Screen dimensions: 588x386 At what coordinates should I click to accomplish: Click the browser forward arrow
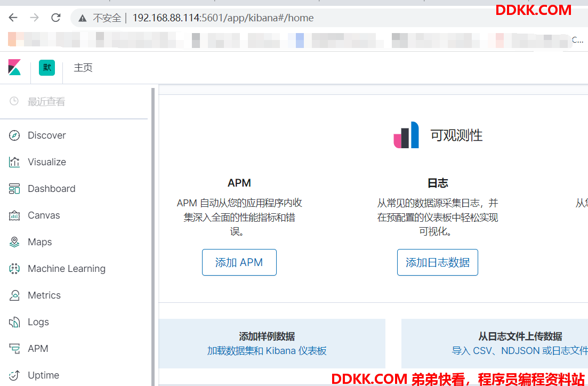[35, 18]
